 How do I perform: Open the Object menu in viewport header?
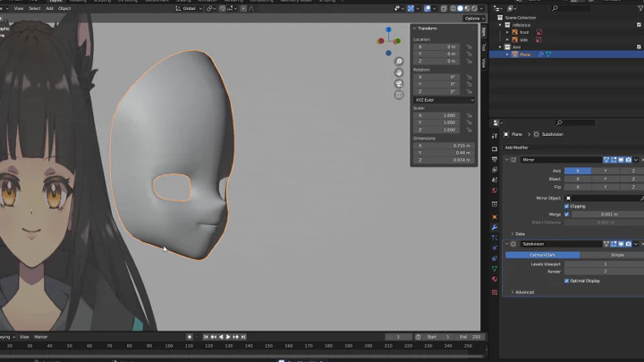[64, 8]
